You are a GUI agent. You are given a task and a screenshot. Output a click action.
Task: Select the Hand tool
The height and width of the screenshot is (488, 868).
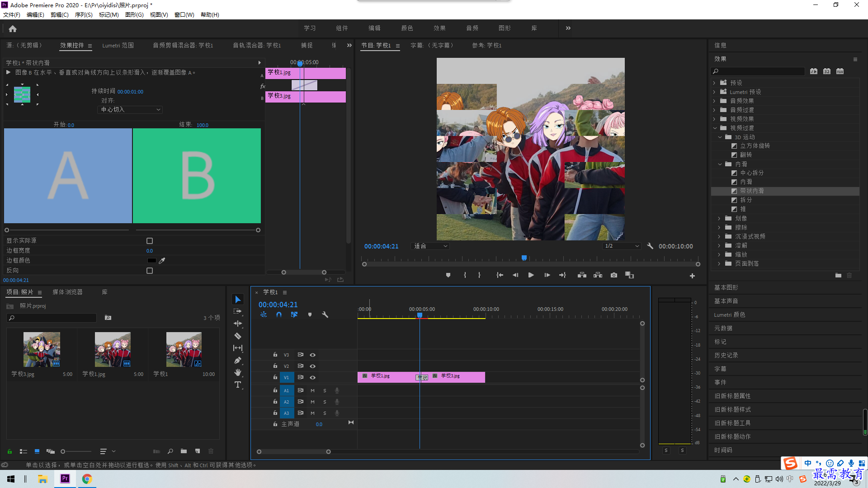coord(238,372)
